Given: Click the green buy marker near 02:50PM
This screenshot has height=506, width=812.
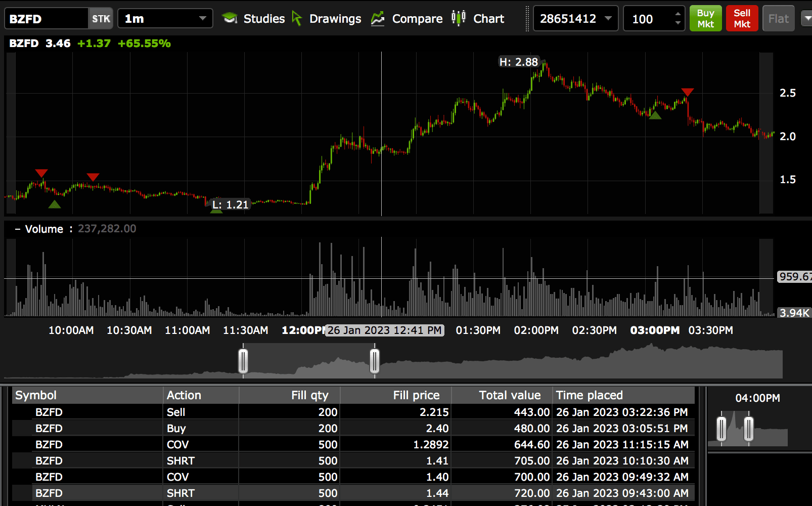Looking at the screenshot, I should click(x=655, y=115).
